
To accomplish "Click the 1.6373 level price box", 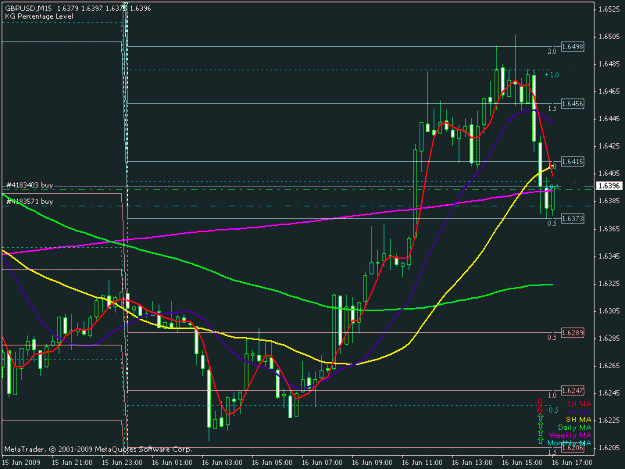I will tap(572, 218).
